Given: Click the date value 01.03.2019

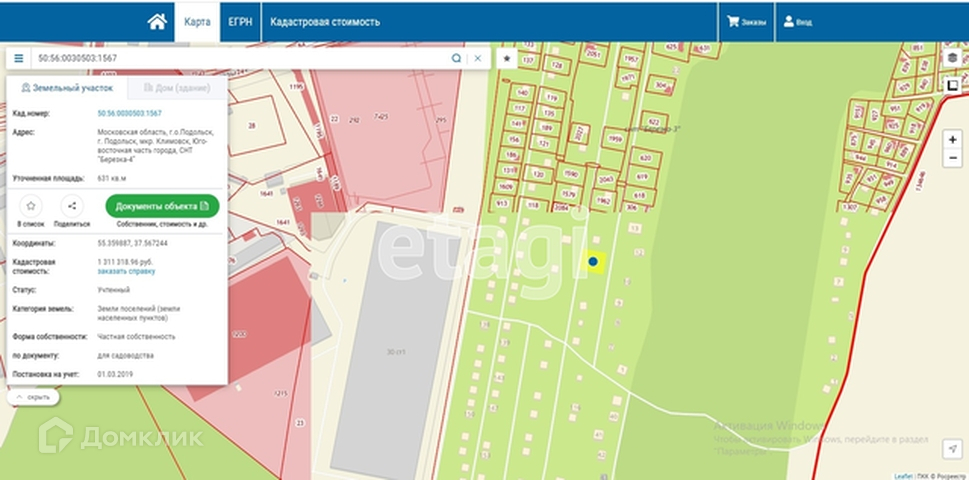Looking at the screenshot, I should click(115, 374).
